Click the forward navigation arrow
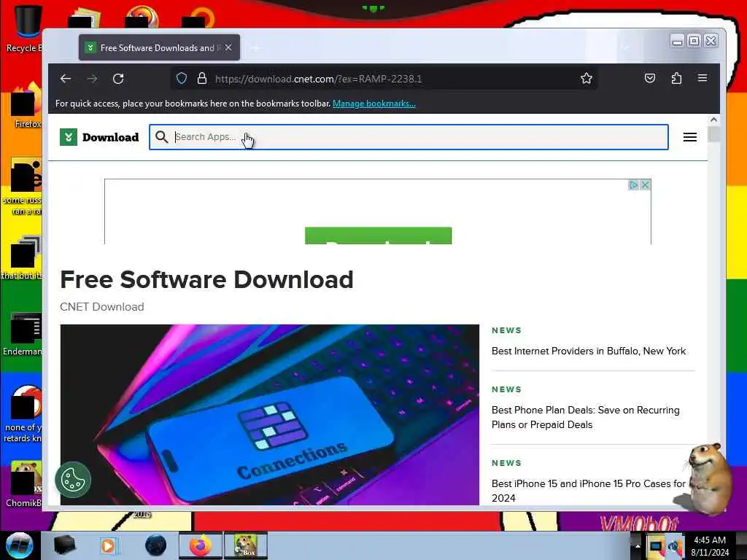This screenshot has width=747, height=560. [93, 79]
